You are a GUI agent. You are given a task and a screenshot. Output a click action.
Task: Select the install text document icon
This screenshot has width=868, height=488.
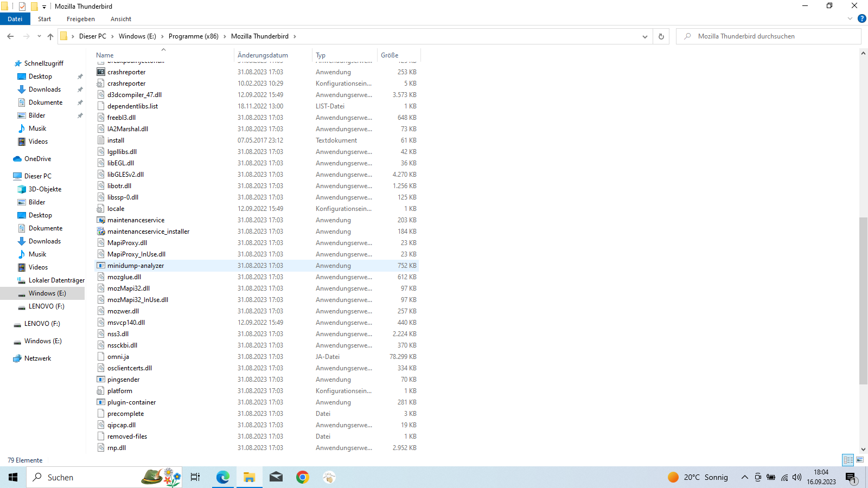click(x=101, y=140)
